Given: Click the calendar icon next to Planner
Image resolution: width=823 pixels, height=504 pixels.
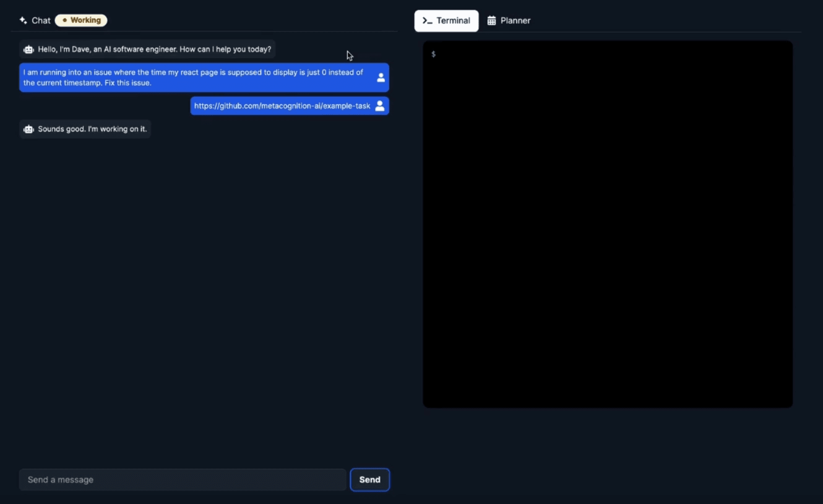Looking at the screenshot, I should tap(491, 21).
